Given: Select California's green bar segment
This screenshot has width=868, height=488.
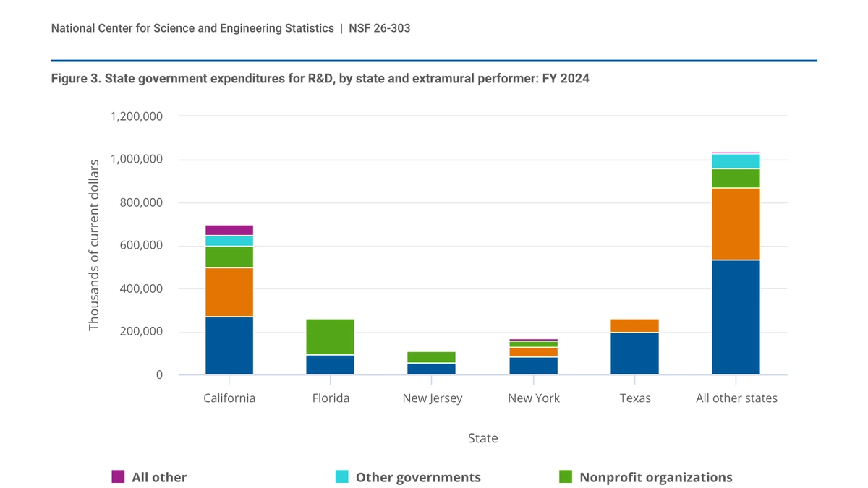Looking at the screenshot, I should [x=229, y=257].
